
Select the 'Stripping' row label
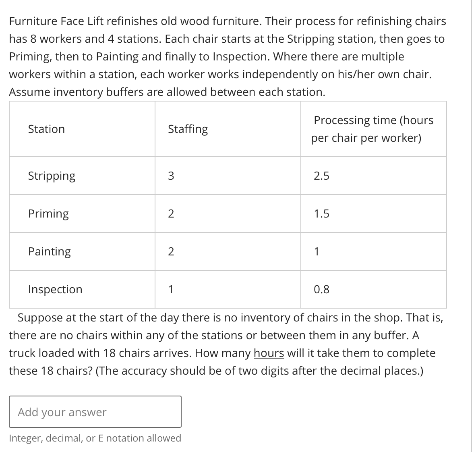52,176
